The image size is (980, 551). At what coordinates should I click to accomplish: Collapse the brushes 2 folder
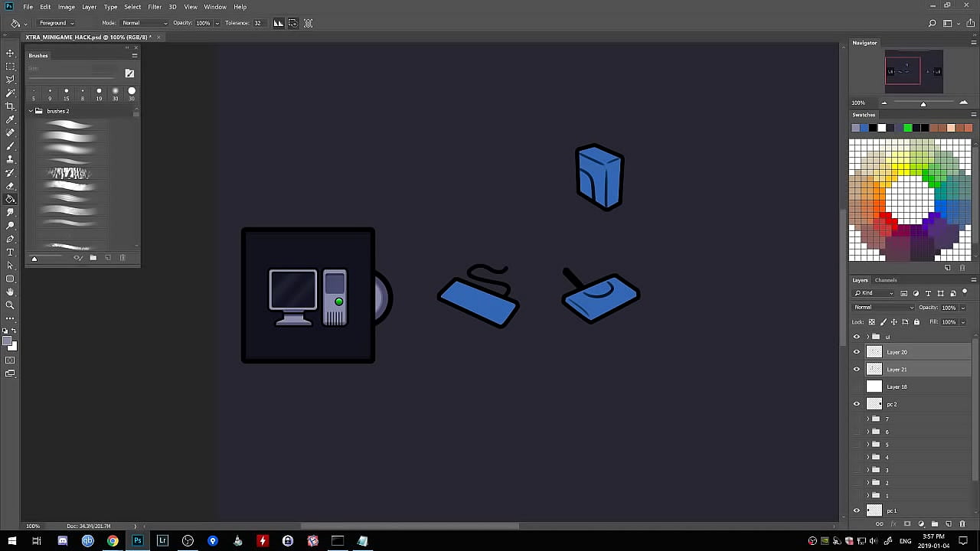coord(31,111)
